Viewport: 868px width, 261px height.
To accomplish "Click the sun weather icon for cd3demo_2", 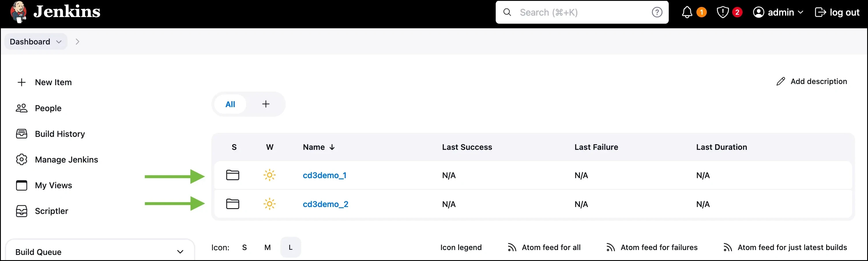I will [x=270, y=204].
